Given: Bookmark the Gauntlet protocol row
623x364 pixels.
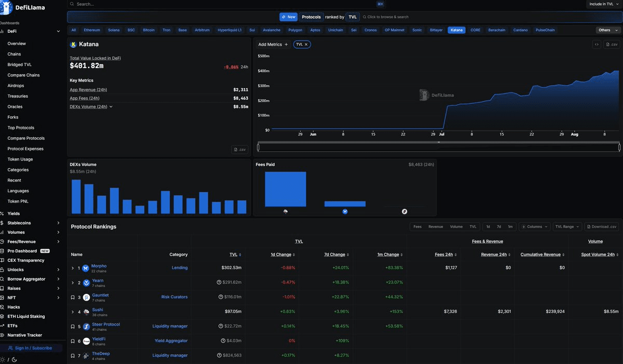Looking at the screenshot, I should [73, 298].
